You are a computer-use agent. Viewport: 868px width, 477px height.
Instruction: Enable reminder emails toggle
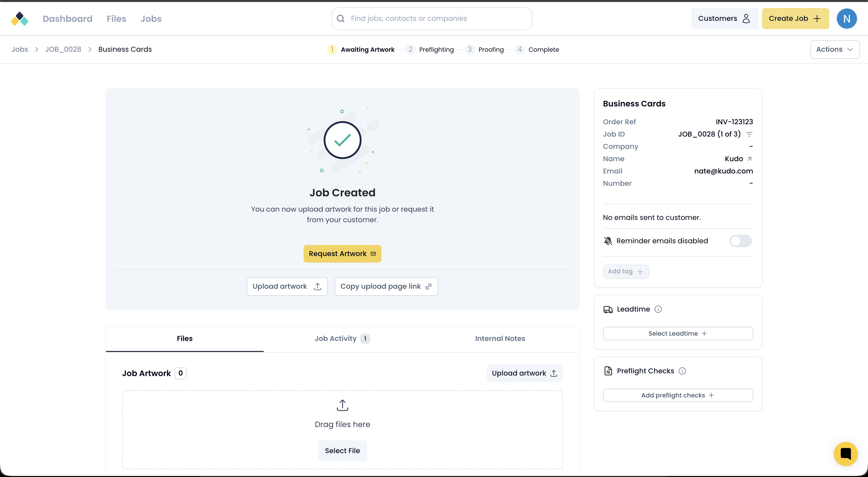tap(740, 241)
